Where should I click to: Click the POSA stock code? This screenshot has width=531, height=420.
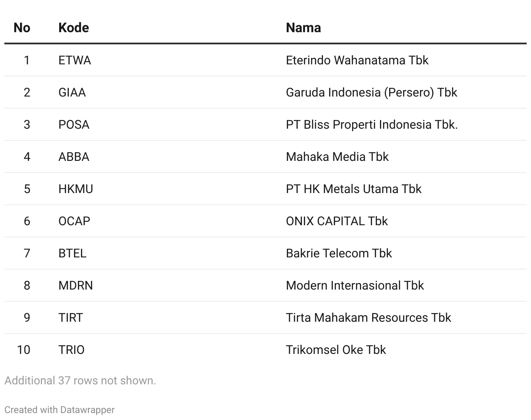point(74,124)
